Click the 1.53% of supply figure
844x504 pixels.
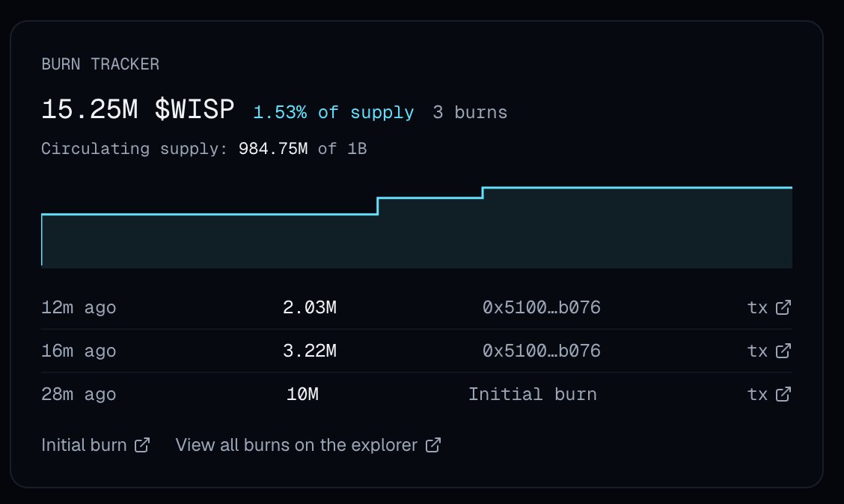334,112
